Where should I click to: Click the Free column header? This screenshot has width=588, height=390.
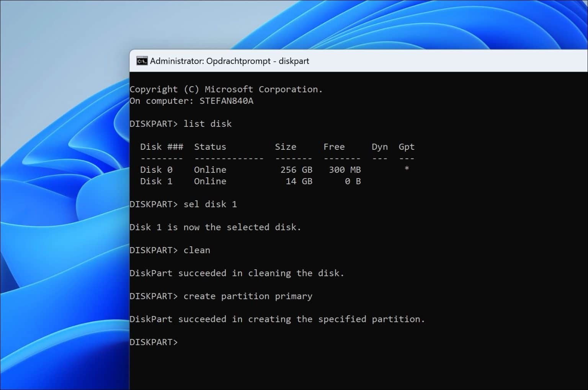[334, 147]
